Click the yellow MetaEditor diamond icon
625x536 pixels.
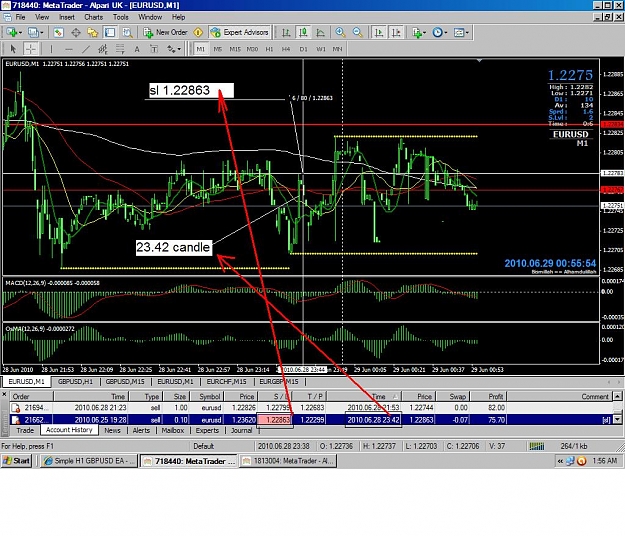pos(198,33)
